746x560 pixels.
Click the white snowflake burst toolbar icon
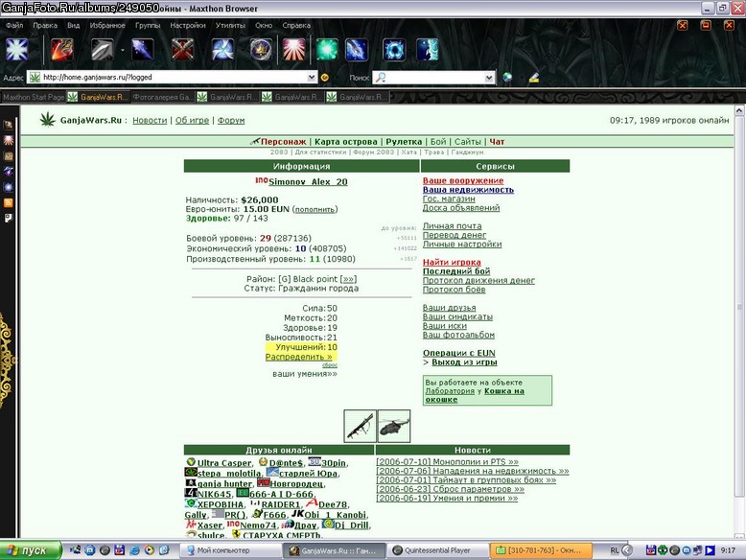click(17, 50)
